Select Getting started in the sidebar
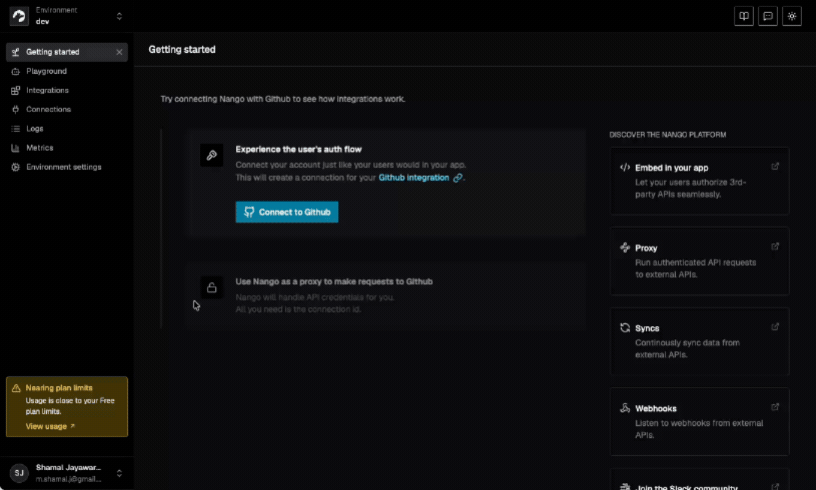This screenshot has width=816, height=490. 67,52
